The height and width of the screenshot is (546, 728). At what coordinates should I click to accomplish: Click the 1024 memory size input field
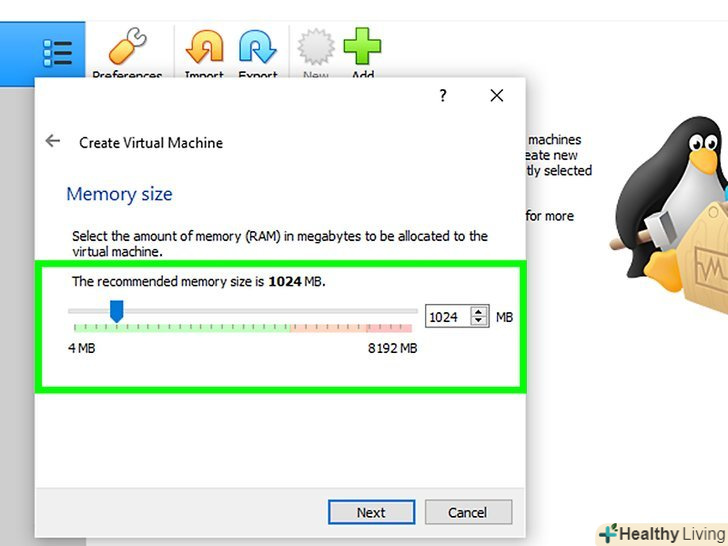(x=448, y=317)
